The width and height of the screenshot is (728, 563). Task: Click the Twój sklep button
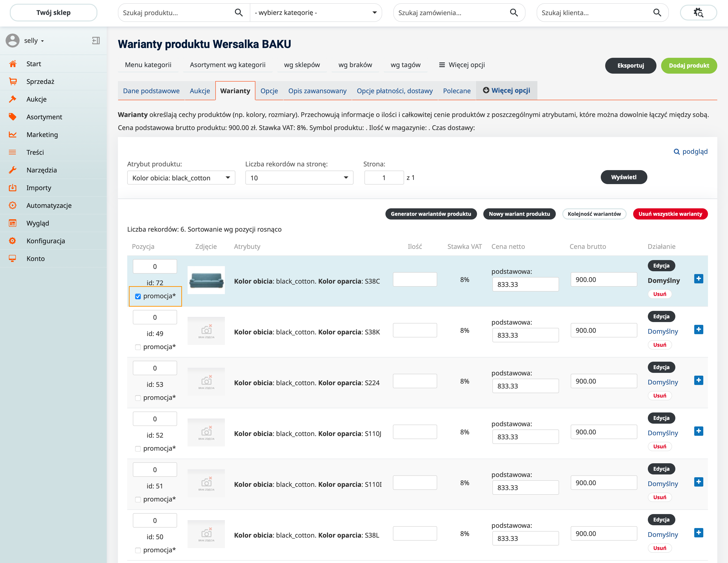[x=53, y=13]
